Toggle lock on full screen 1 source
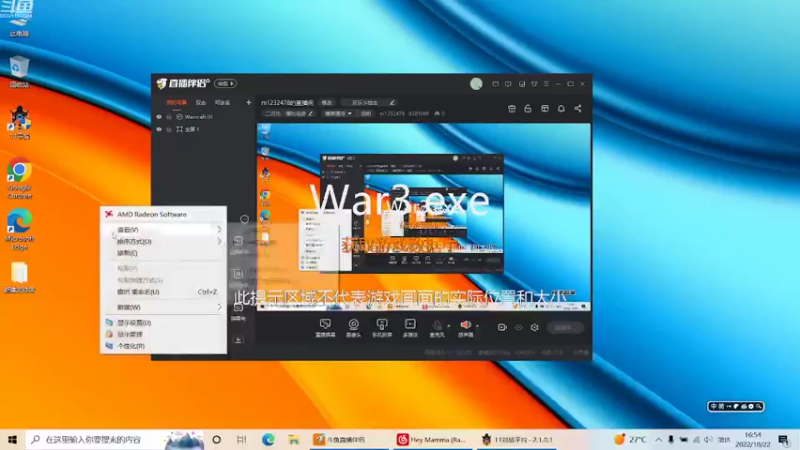The image size is (800, 450). pyautogui.click(x=169, y=130)
